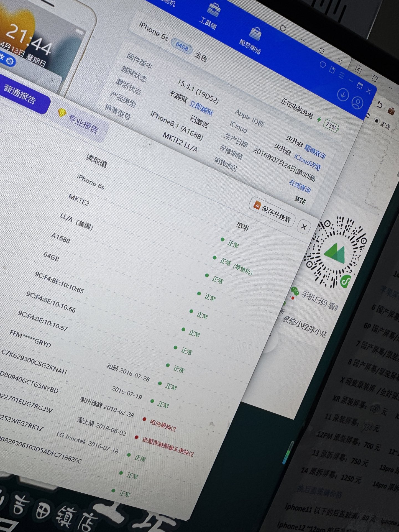Image resolution: width=399 pixels, height=532 pixels.
Task: Click the iPhone8,1 (A1688) product type
Action: [x=177, y=125]
